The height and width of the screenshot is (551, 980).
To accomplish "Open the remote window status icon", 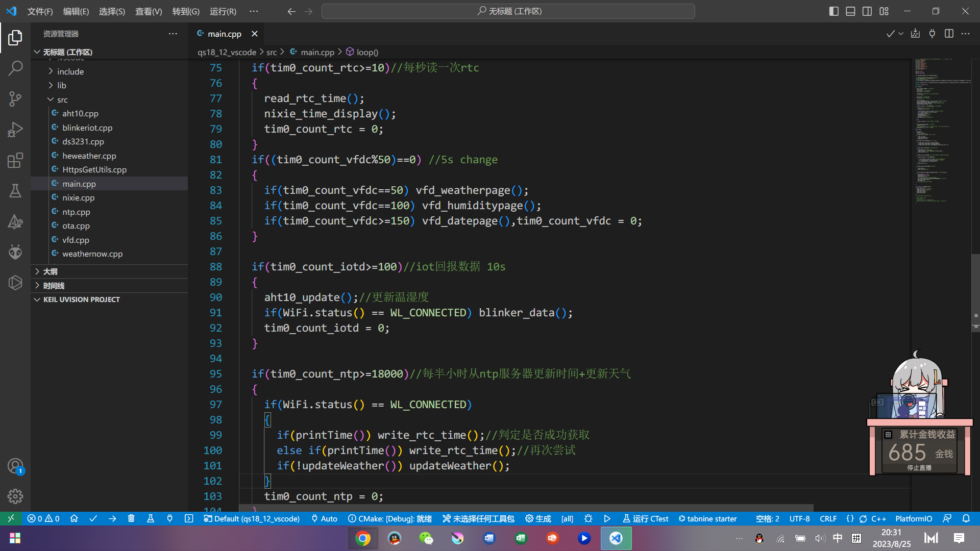I will [x=11, y=518].
